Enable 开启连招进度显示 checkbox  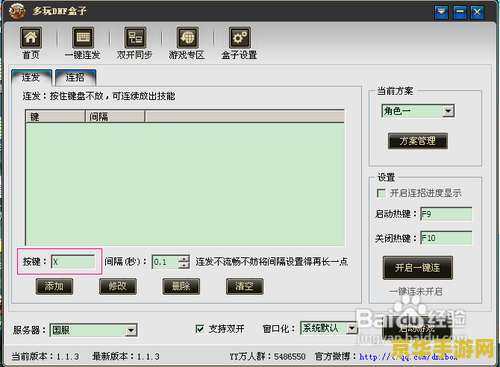(x=381, y=193)
